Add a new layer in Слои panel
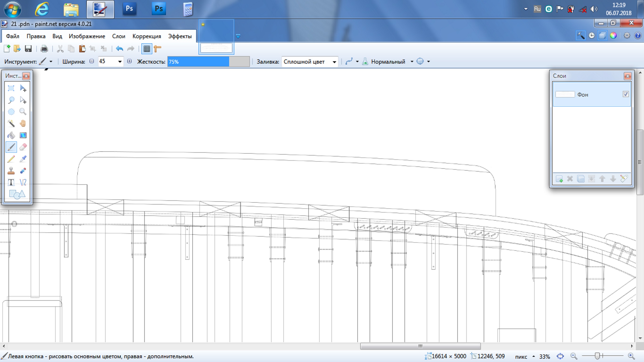 pos(559,179)
